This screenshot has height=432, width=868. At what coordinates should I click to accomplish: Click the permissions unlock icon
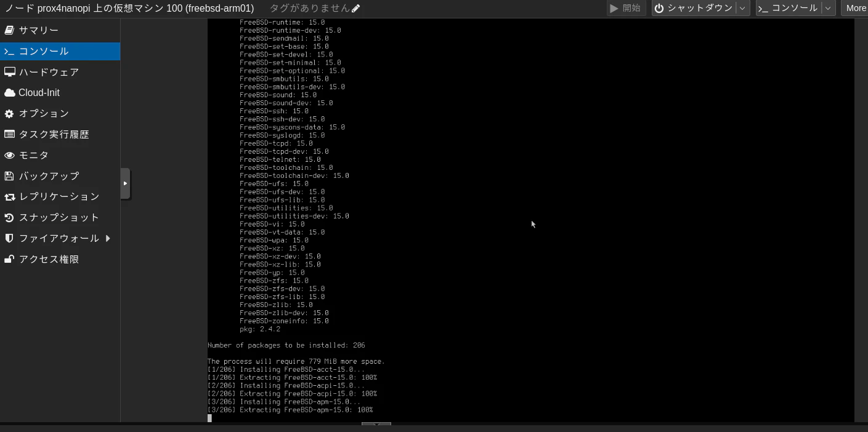tap(9, 259)
